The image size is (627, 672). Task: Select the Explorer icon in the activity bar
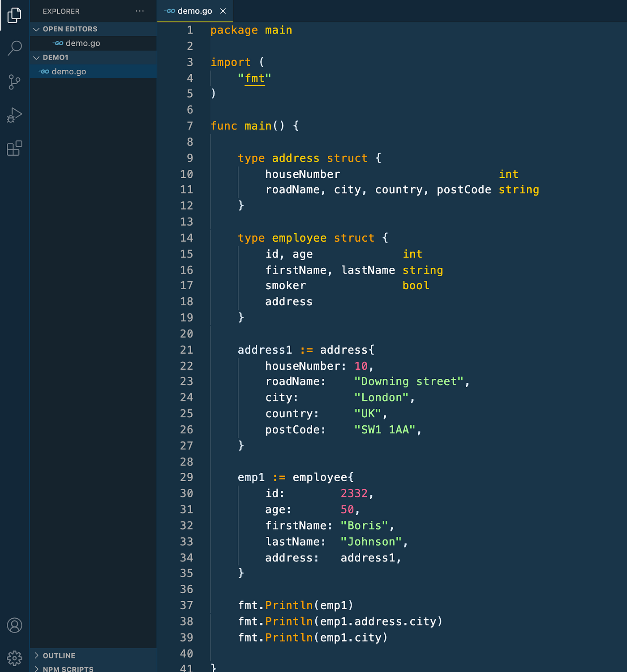click(15, 15)
